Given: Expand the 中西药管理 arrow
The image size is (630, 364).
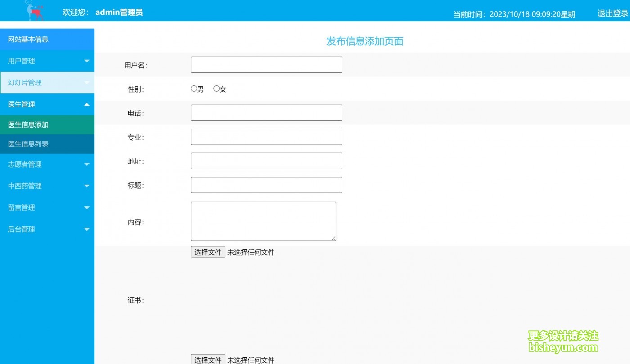Looking at the screenshot, I should pyautogui.click(x=87, y=186).
